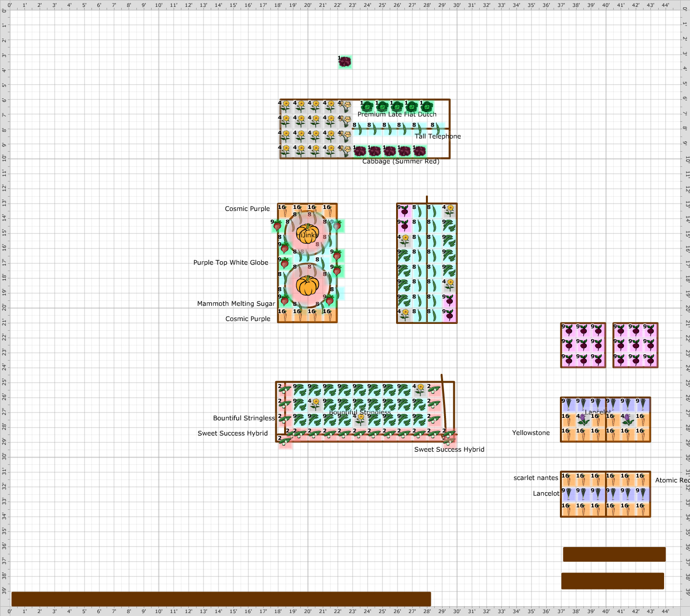The image size is (690, 616).
Task: Select first carrot in upper Cosmic Purple row
Action: coord(285,211)
